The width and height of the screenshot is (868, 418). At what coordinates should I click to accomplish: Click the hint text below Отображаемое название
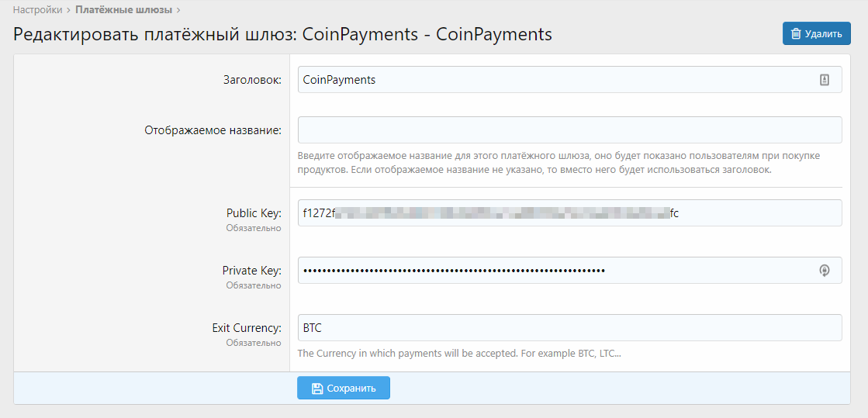[558, 163]
